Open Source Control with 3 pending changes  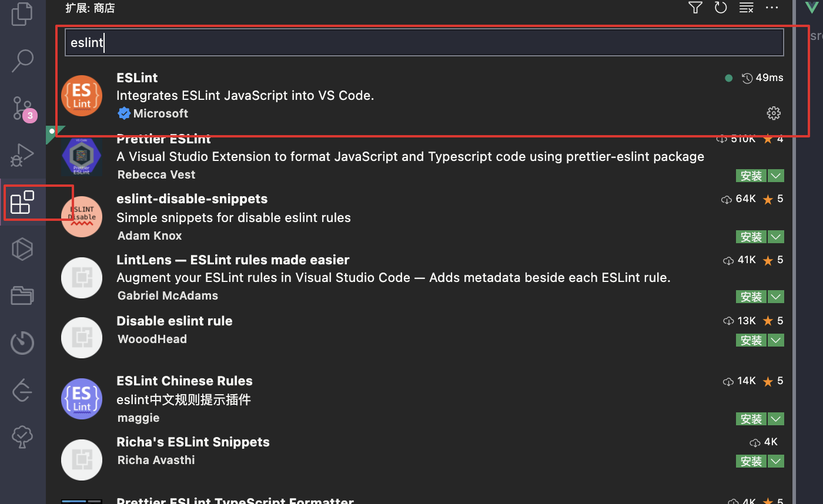[x=22, y=108]
